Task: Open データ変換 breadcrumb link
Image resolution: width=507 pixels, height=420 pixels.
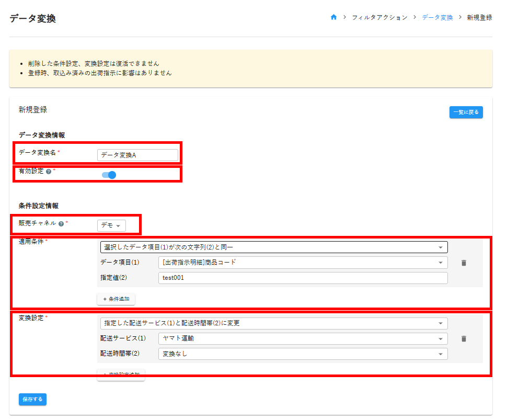Action: click(437, 17)
